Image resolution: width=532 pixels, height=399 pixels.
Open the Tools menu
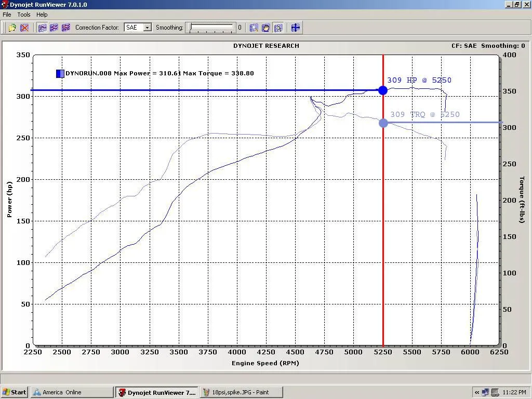[x=24, y=15]
